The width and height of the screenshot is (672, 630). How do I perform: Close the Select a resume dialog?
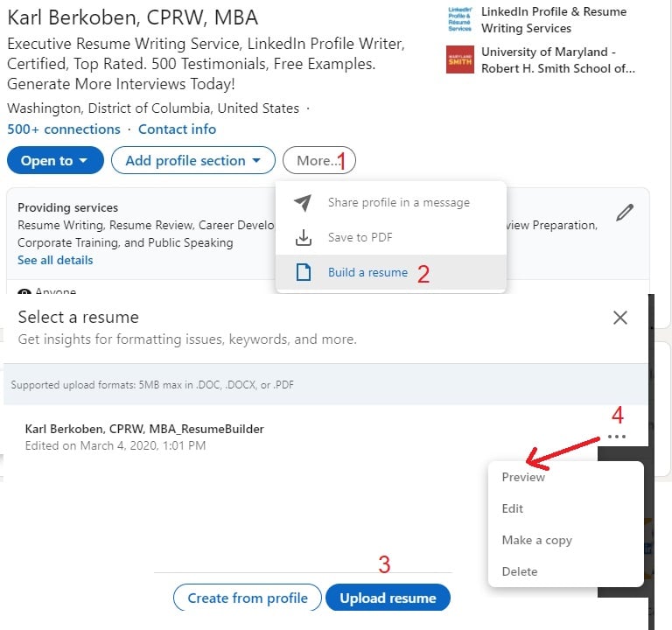pos(620,318)
